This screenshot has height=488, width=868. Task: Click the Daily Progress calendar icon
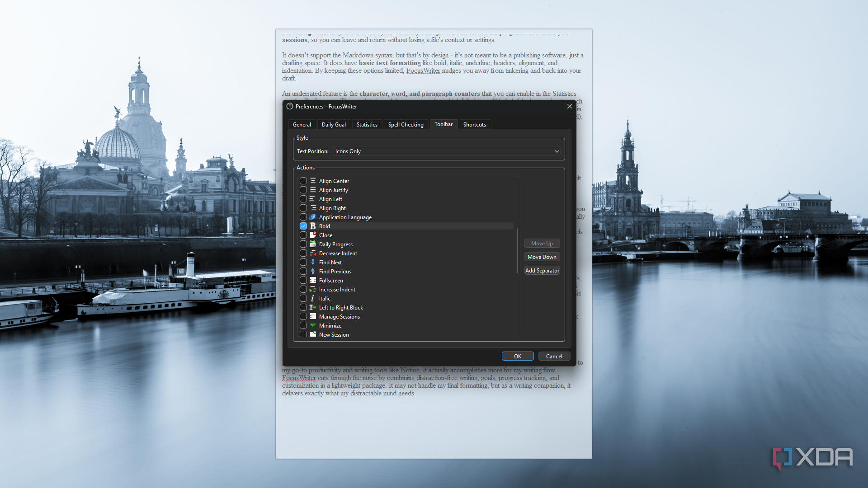[x=313, y=244]
